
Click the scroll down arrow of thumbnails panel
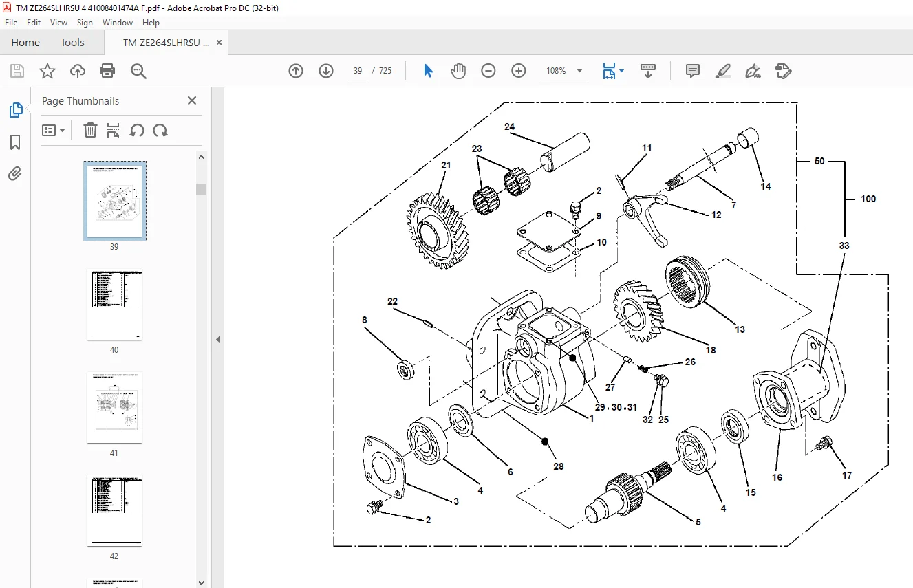pyautogui.click(x=201, y=582)
